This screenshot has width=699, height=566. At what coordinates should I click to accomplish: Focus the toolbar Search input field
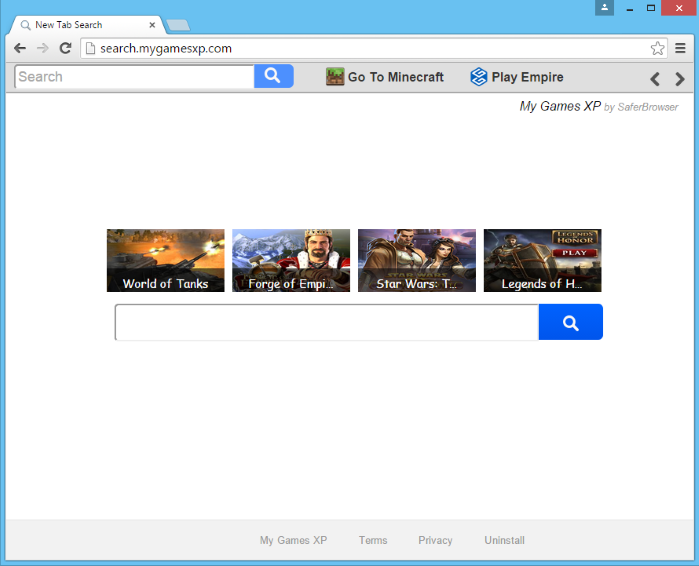[134, 77]
